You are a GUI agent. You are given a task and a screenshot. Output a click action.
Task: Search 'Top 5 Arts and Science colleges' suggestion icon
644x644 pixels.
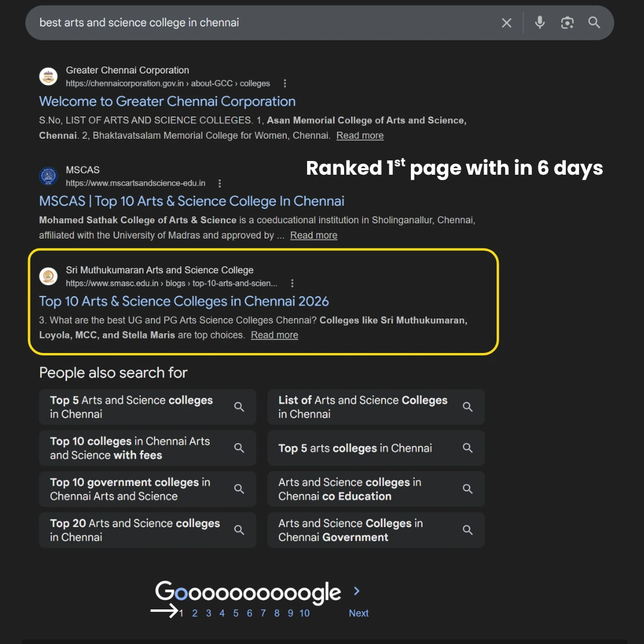click(x=239, y=407)
